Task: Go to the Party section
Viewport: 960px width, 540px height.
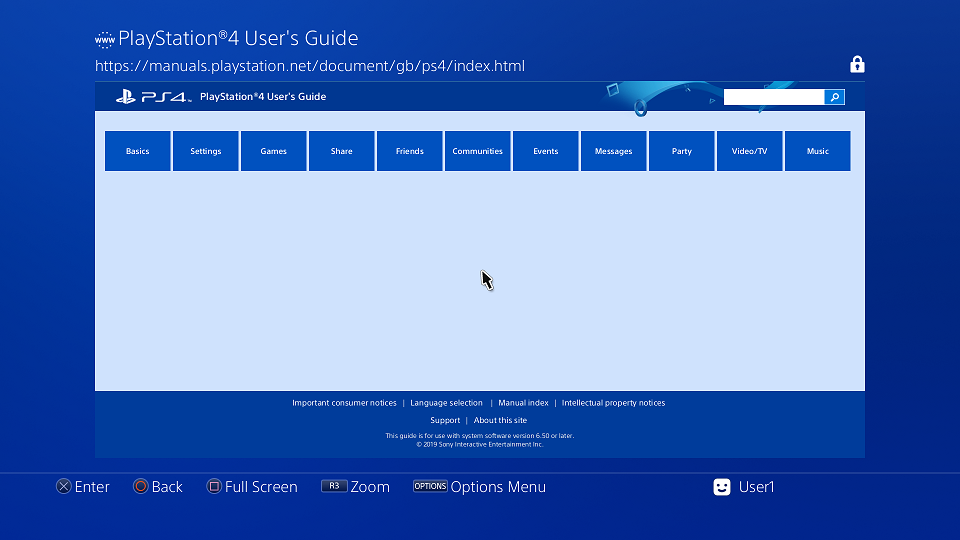Action: click(x=681, y=151)
